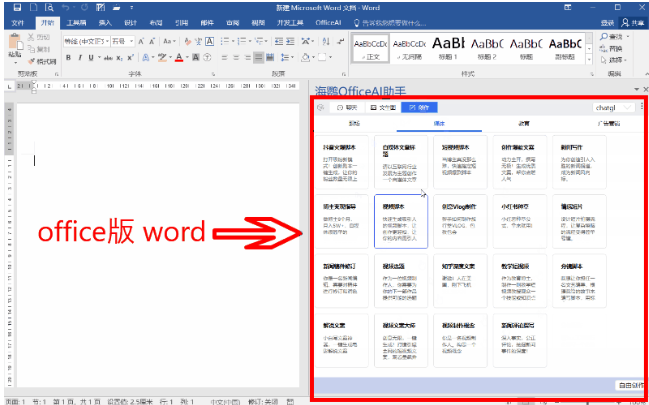Open the numbered list dropdown arrow

tap(250, 41)
